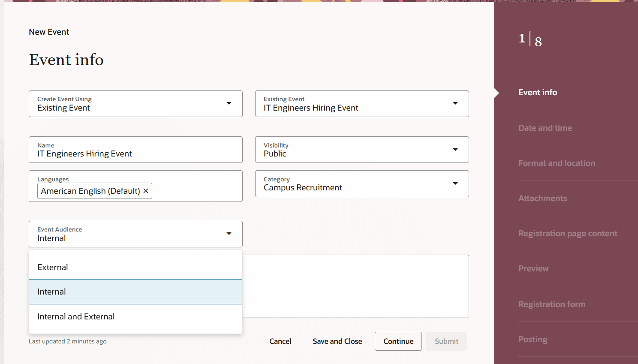Click the Submit button
638x364 pixels.
click(x=446, y=341)
